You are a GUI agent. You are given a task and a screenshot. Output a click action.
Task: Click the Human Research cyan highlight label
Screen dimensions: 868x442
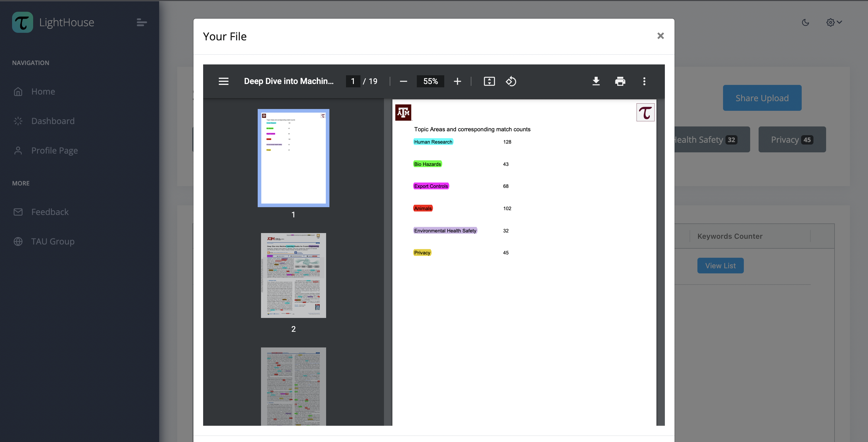pyautogui.click(x=433, y=142)
